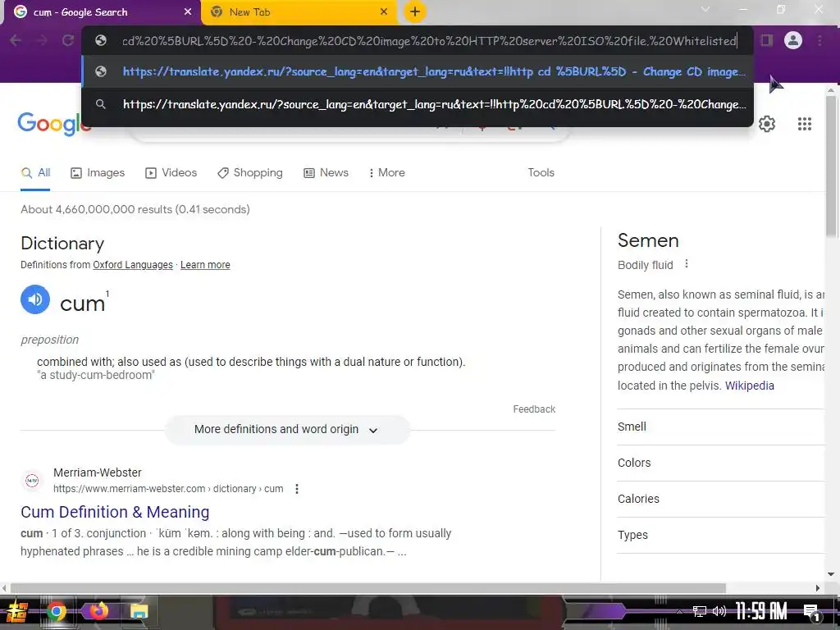Image resolution: width=840 pixels, height=630 pixels.
Task: Click the Merriam-Webster site name
Action: tap(98, 473)
